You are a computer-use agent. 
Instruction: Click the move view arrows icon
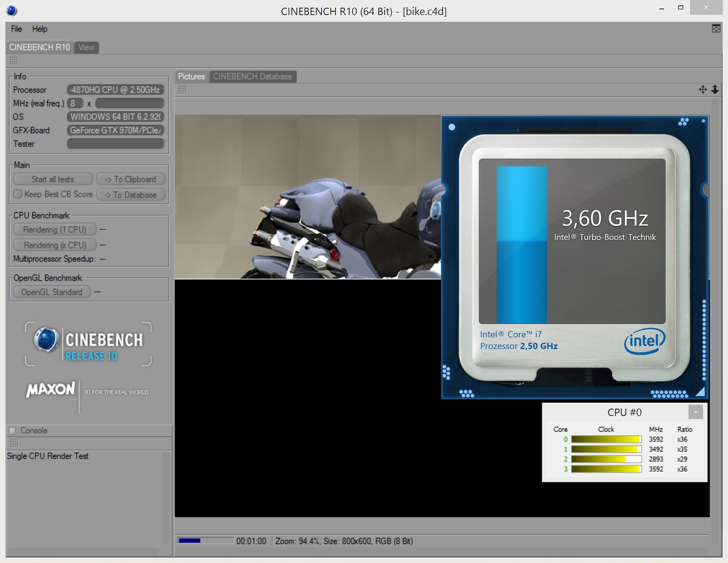[x=702, y=90]
